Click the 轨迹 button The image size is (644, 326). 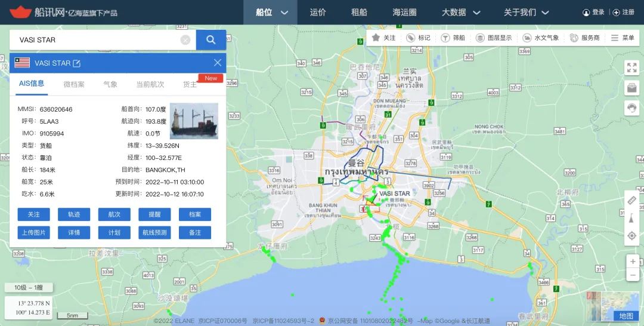[x=74, y=214]
